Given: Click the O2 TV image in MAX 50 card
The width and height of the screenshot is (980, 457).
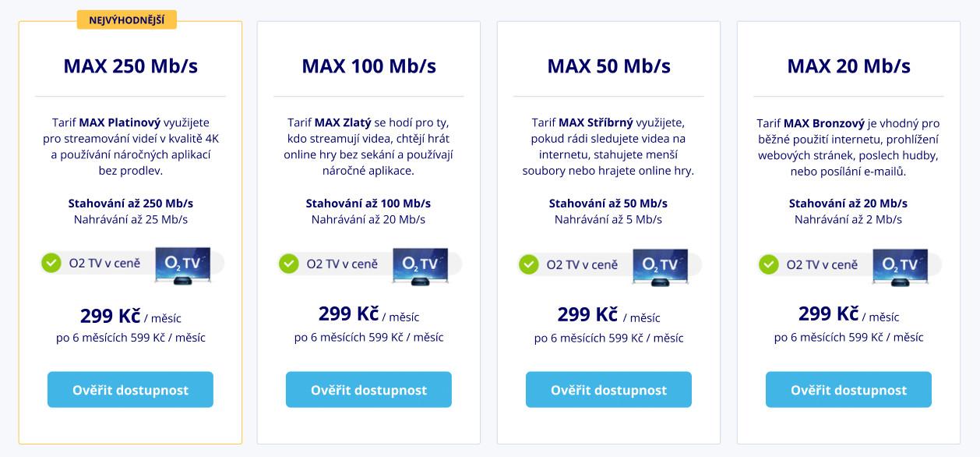Looking at the screenshot, I should click(660, 267).
